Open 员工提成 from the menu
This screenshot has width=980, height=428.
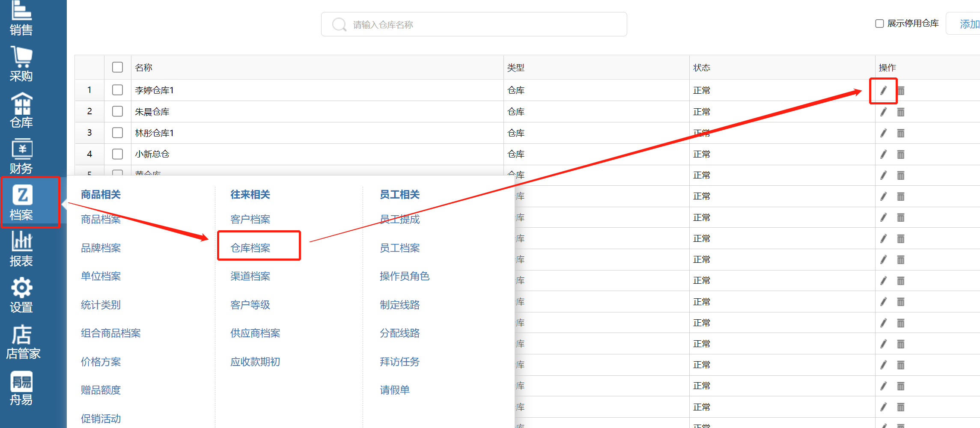click(x=400, y=219)
